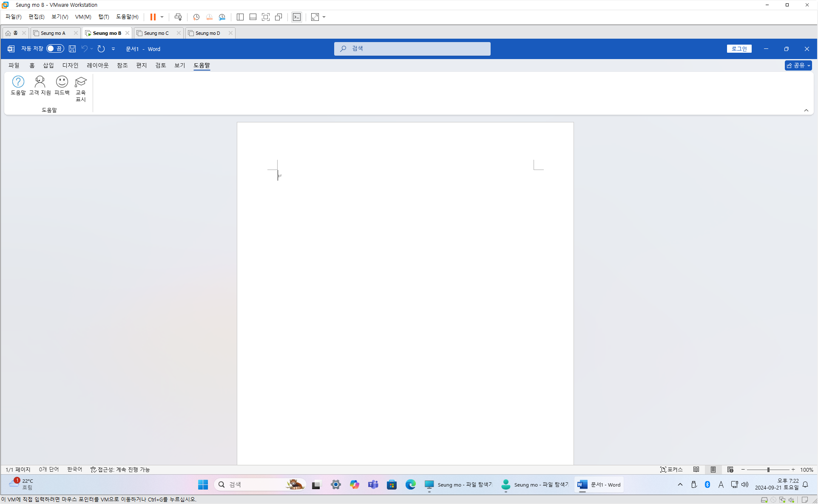818x504 pixels.
Task: Click the Undo arrow icon
Action: tap(85, 49)
